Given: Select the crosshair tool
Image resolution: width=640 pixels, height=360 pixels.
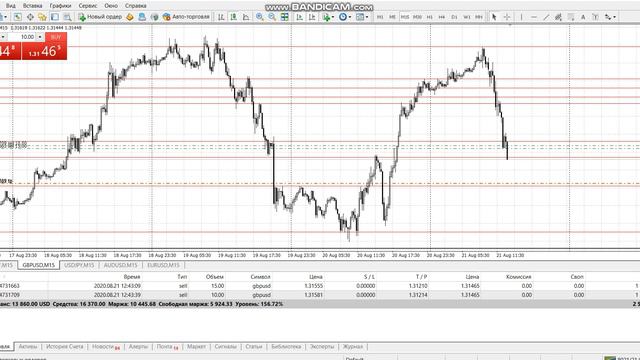Looking at the screenshot, I should click(x=507, y=17).
